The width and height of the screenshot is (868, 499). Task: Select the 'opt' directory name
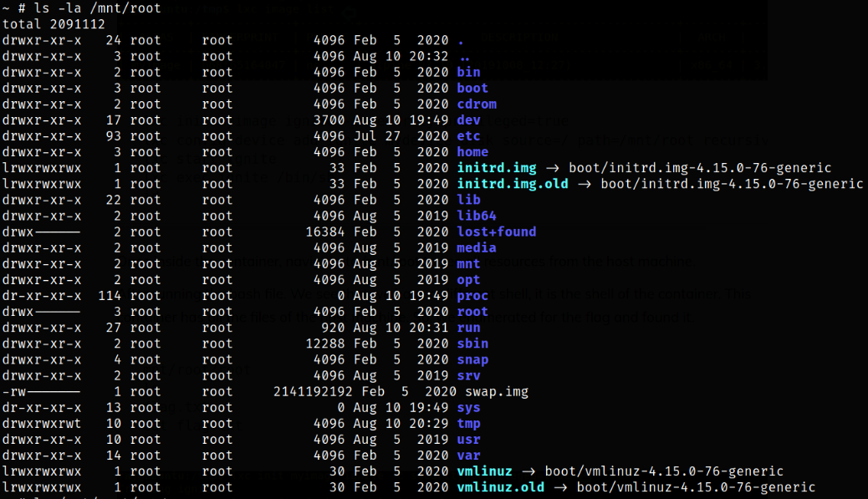(x=468, y=280)
